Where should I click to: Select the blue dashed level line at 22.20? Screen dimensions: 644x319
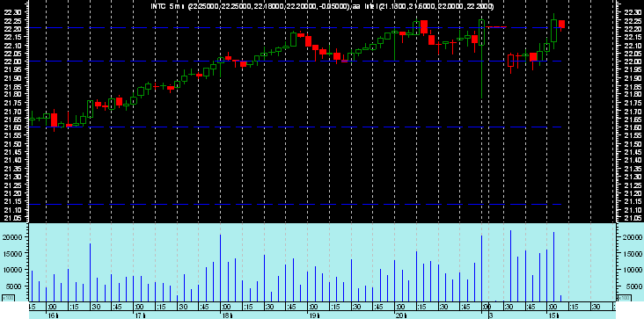click(x=295, y=27)
